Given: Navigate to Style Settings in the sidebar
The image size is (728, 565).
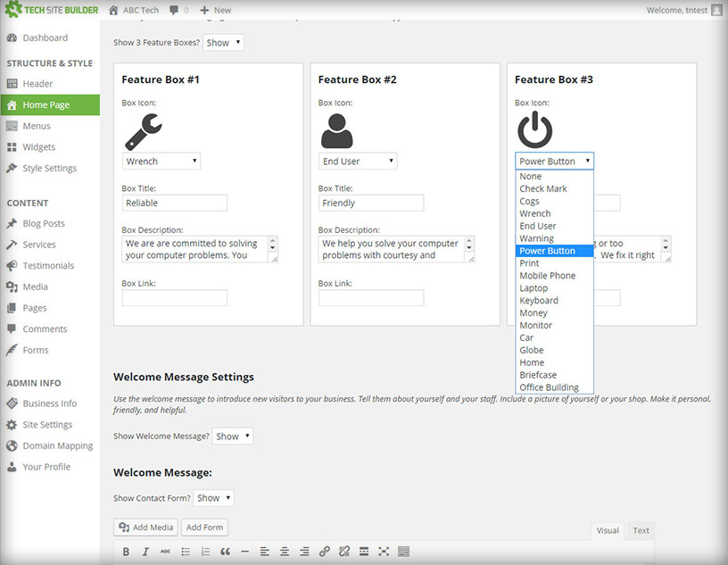Looking at the screenshot, I should click(51, 168).
